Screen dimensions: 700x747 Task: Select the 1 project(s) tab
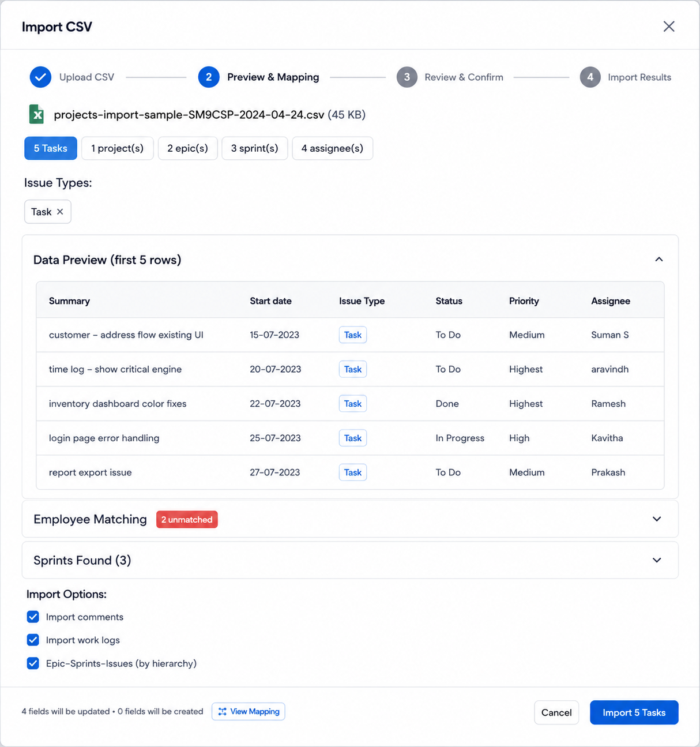point(118,148)
